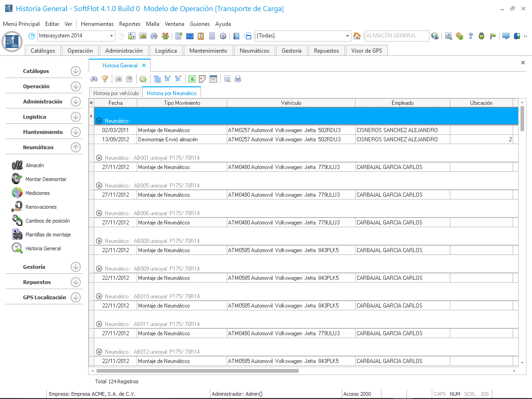Open the Reportes menu

pos(129,24)
